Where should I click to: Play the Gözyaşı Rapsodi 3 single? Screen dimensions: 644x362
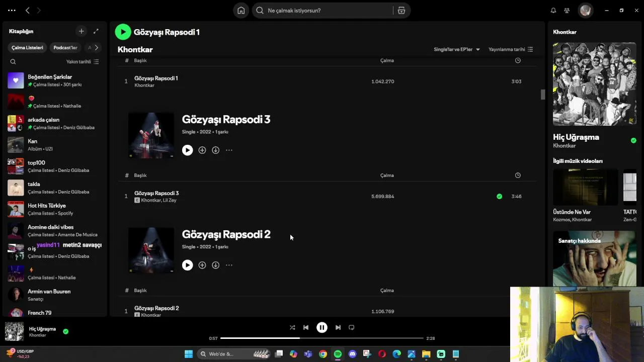(187, 150)
